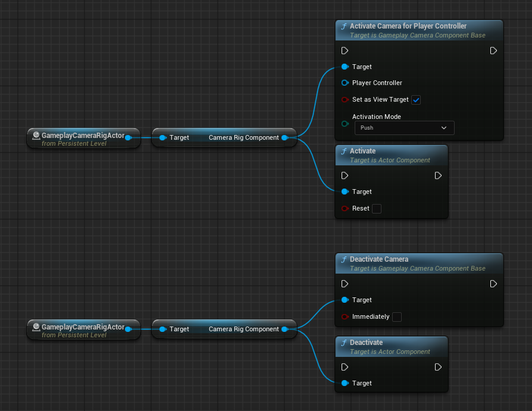Click output pin of upper GameplayCameraRigActor node
The width and height of the screenshot is (532, 411).
(x=129, y=137)
